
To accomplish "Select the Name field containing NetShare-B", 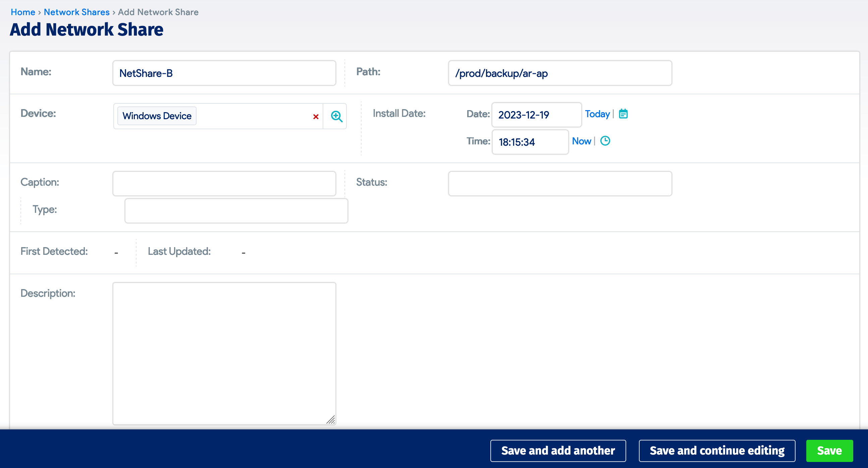I will tap(224, 73).
